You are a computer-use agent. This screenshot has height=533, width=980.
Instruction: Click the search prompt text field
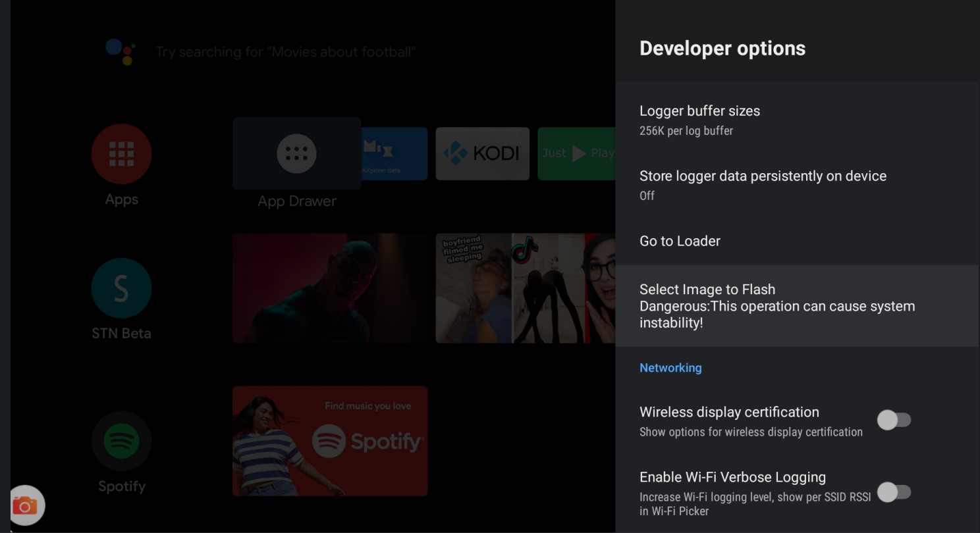285,52
